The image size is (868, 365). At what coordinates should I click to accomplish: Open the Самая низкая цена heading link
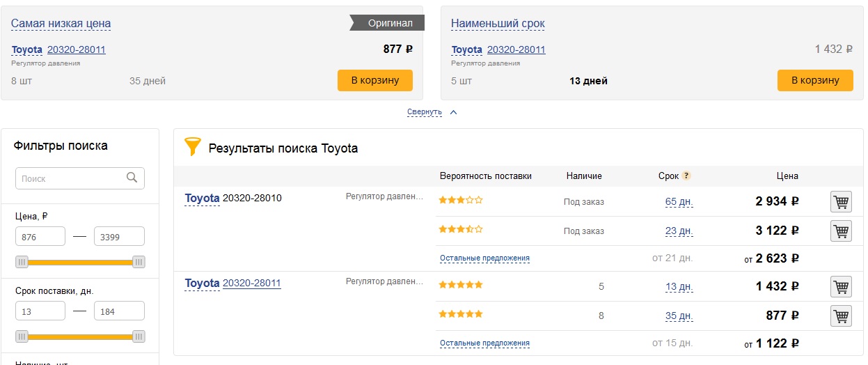coord(61,24)
